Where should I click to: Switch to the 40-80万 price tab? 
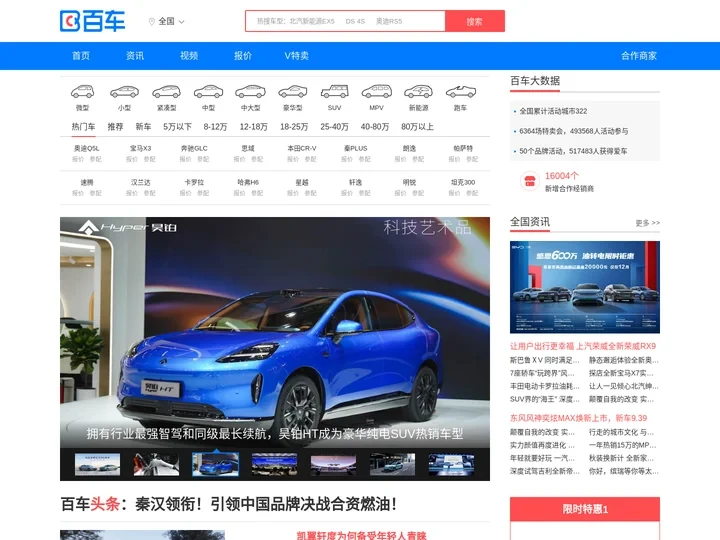[375, 127]
